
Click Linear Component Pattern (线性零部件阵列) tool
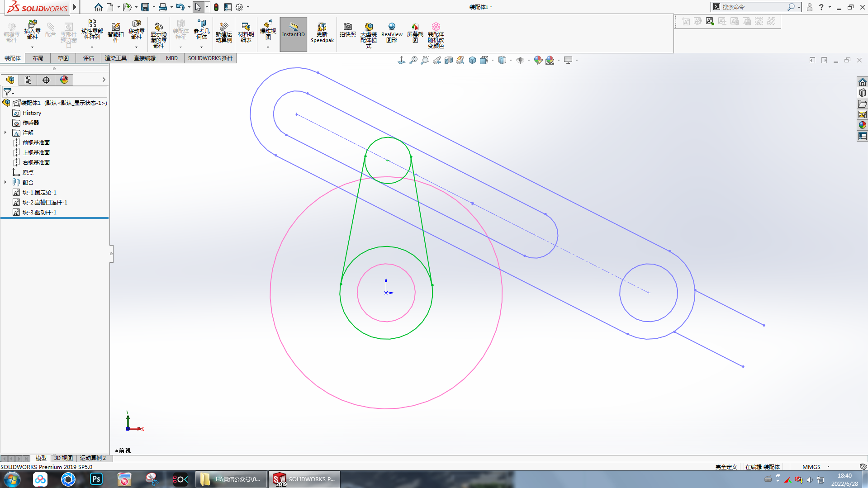pos(92,31)
